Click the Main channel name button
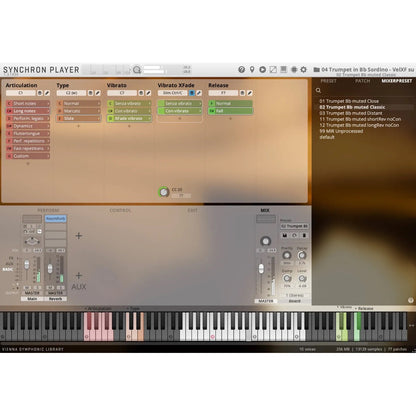416x416 pixels. [x=32, y=299]
